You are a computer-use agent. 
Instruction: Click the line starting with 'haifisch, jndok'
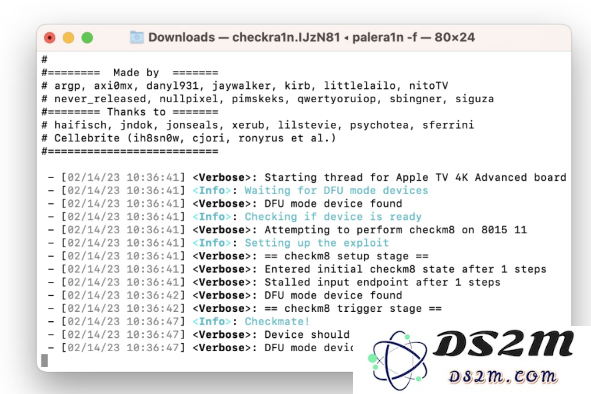click(258, 125)
